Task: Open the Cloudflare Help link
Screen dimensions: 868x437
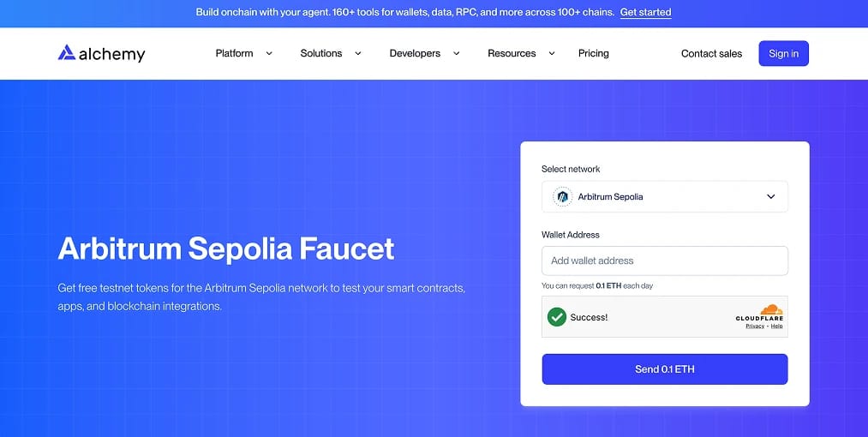Action: [776, 326]
